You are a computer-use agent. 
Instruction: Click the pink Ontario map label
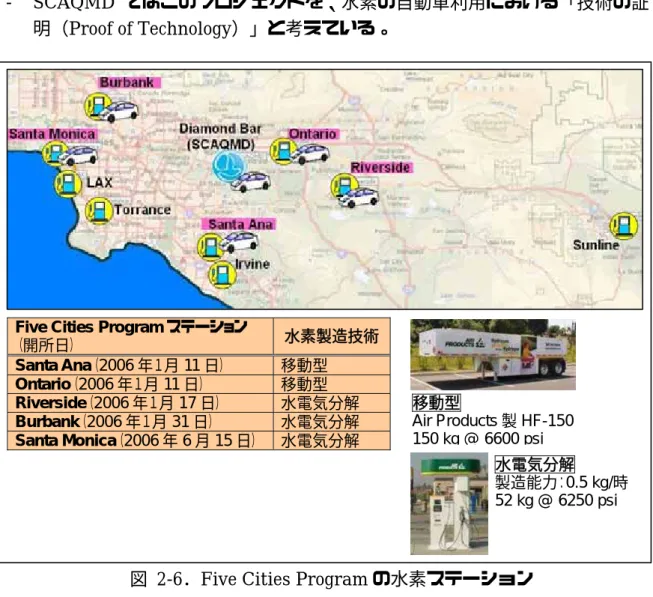pyautogui.click(x=314, y=134)
